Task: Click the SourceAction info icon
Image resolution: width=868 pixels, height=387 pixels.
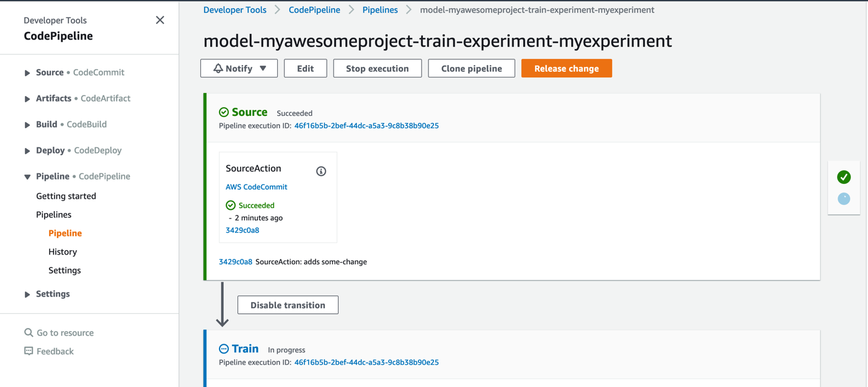Action: [x=321, y=172]
